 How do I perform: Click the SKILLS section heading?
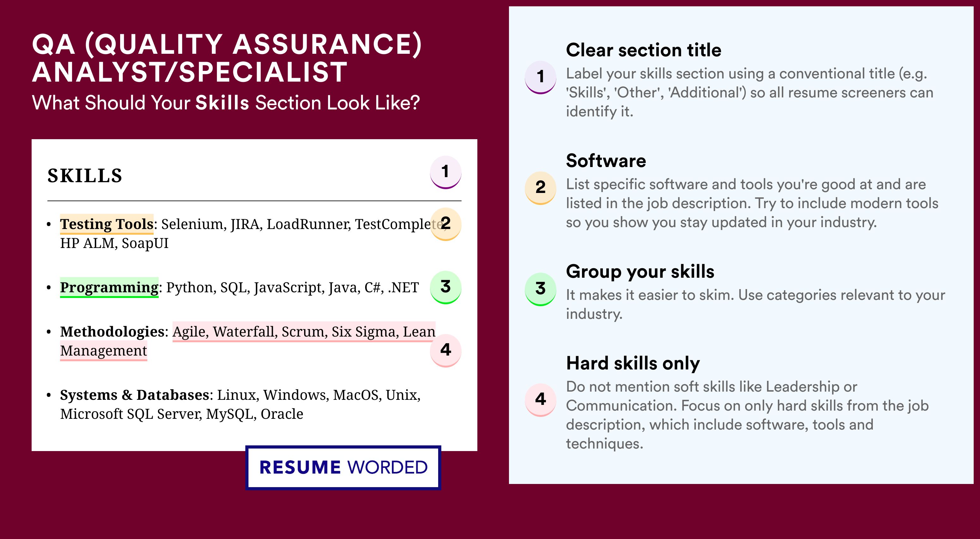[x=85, y=176]
